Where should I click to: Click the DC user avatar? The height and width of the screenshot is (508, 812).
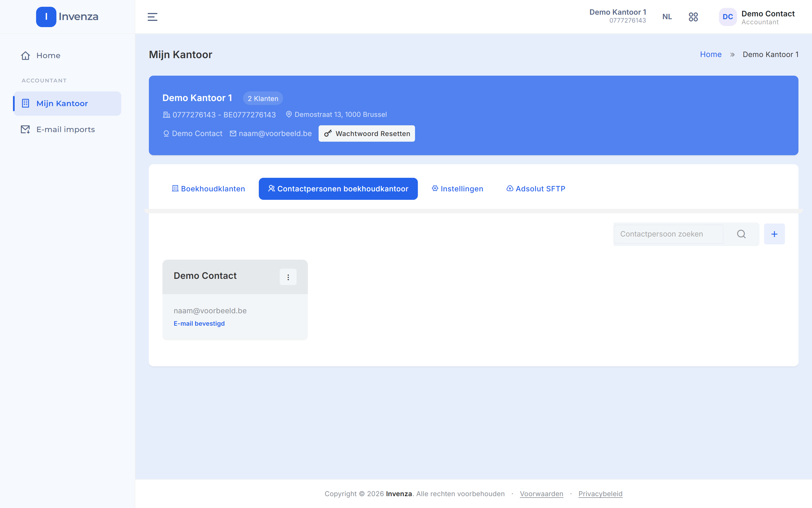point(727,17)
